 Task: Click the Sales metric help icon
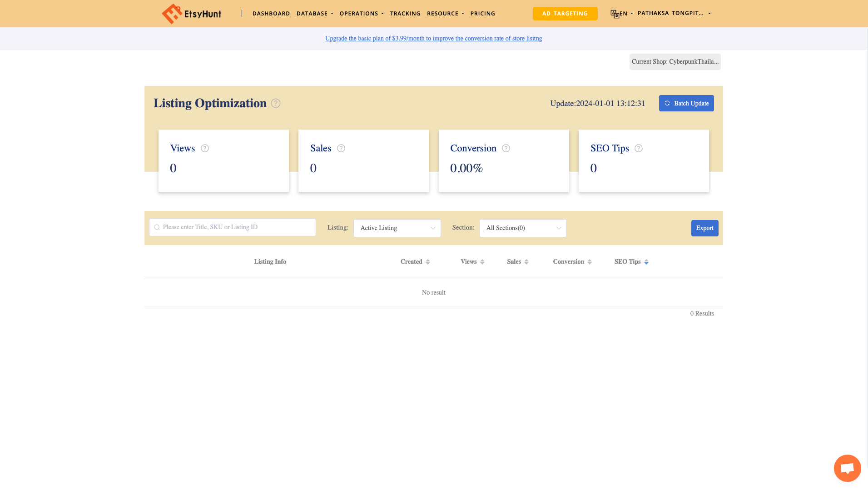coord(340,148)
